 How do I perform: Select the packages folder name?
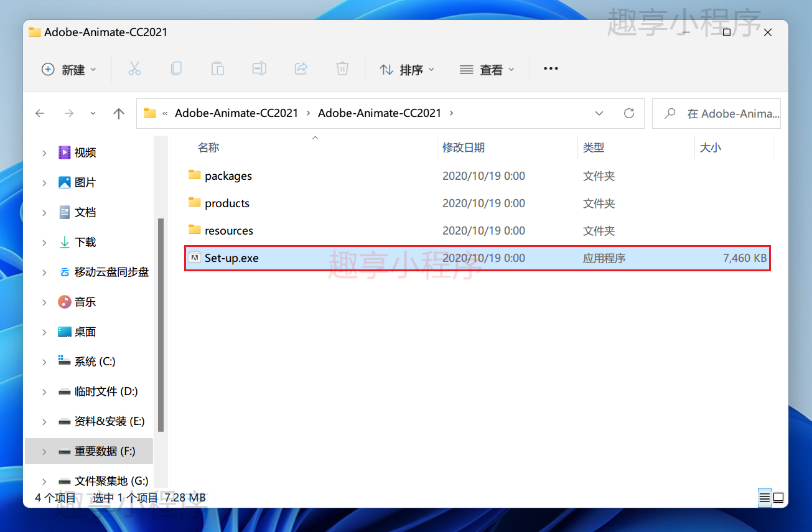tap(228, 176)
